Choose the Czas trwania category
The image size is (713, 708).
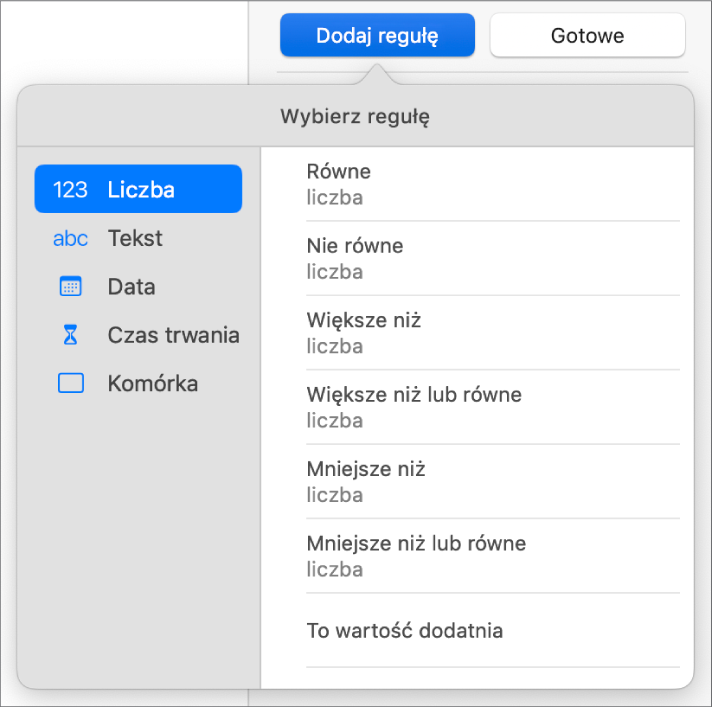(138, 335)
